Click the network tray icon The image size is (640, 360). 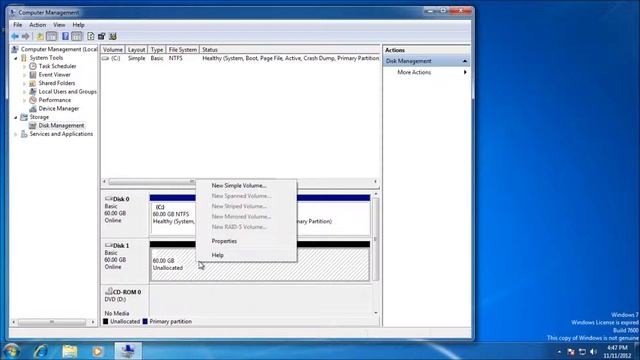pyautogui.click(x=582, y=352)
